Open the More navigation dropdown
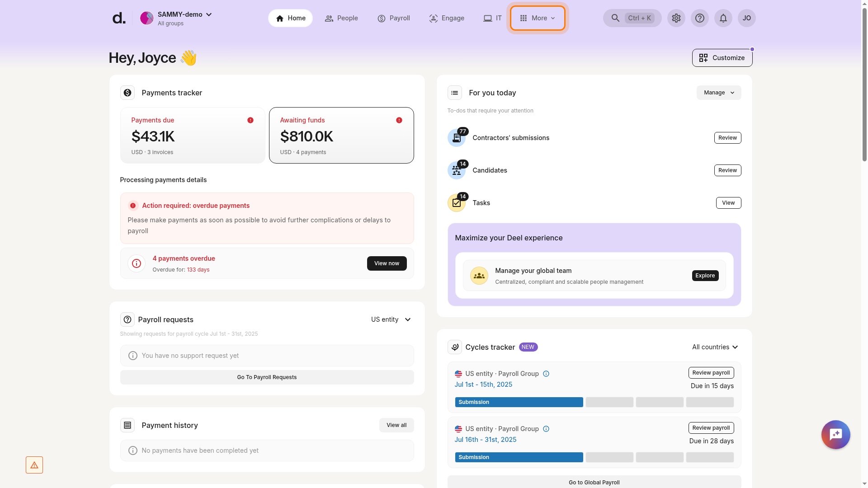This screenshot has height=488, width=868. point(538,18)
